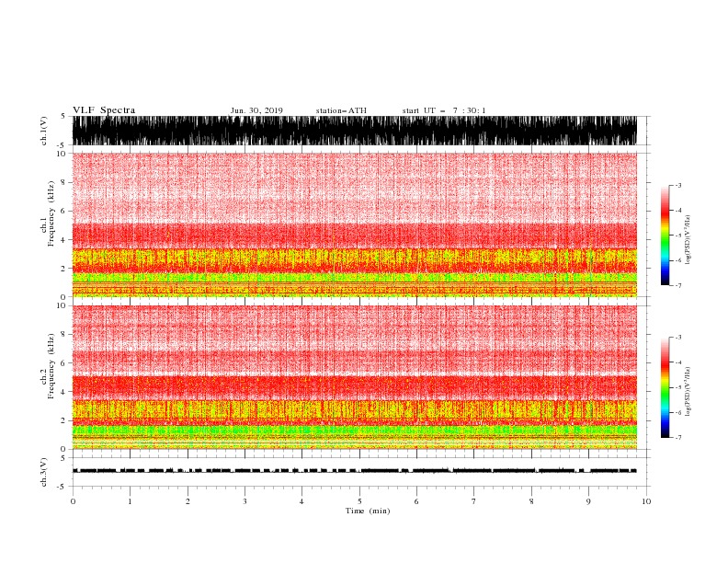Click the ch.1(V) waveform plot
The width and height of the screenshot is (728, 563).
pos(354,131)
